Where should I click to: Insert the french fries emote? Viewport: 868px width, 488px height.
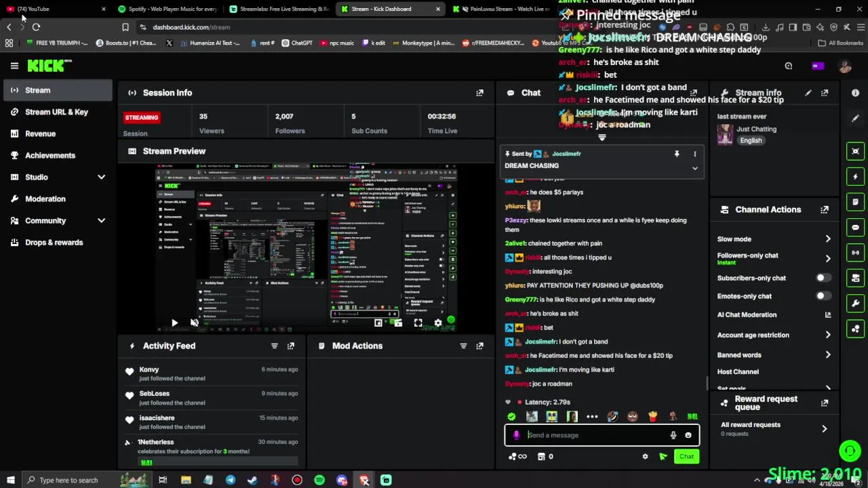[x=653, y=417]
